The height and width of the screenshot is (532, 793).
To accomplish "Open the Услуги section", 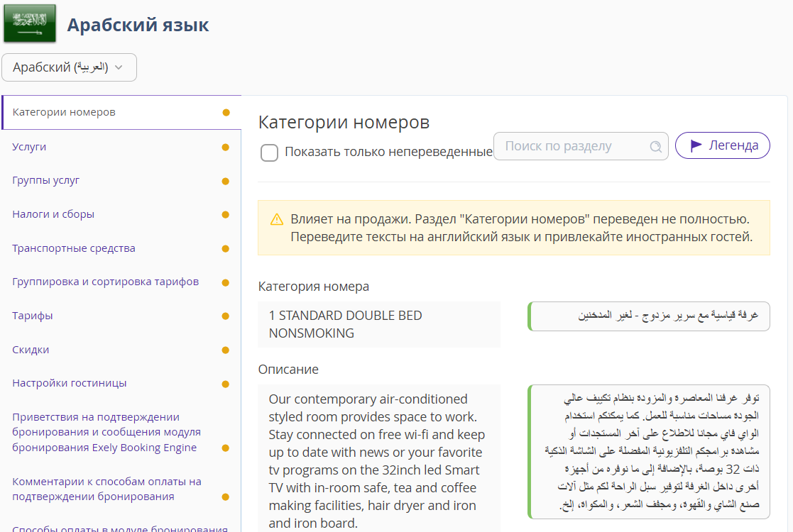I will 29,147.
